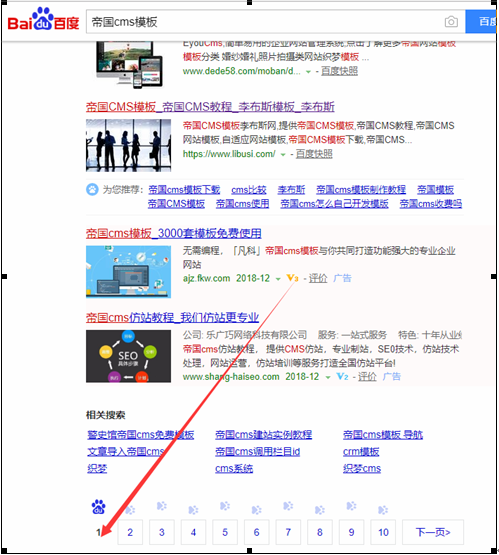Click the blue 百度一下 search button

pyautogui.click(x=481, y=22)
